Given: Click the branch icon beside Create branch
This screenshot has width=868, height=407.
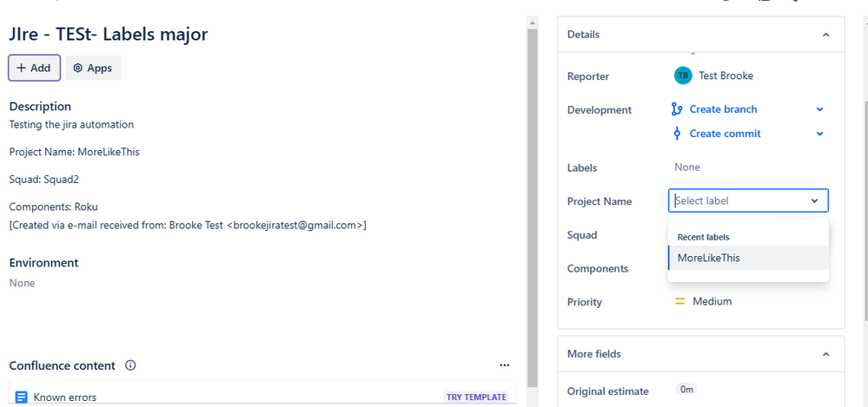Looking at the screenshot, I should pos(677,109).
